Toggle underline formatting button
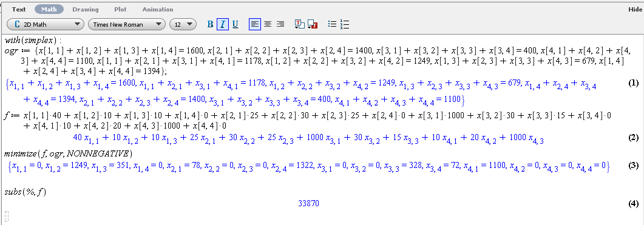 tap(236, 24)
